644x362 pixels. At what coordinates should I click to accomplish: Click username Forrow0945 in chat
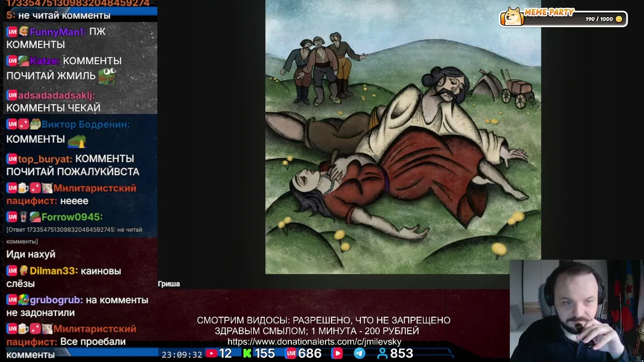(72, 217)
